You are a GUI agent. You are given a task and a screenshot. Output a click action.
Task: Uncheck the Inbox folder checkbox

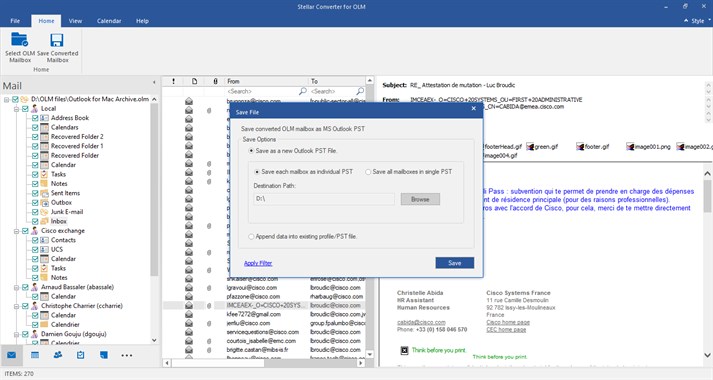click(35, 221)
